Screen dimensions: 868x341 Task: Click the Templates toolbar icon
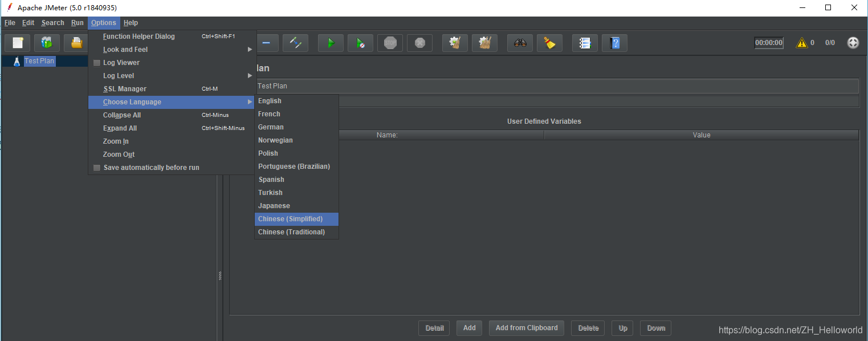click(x=47, y=43)
